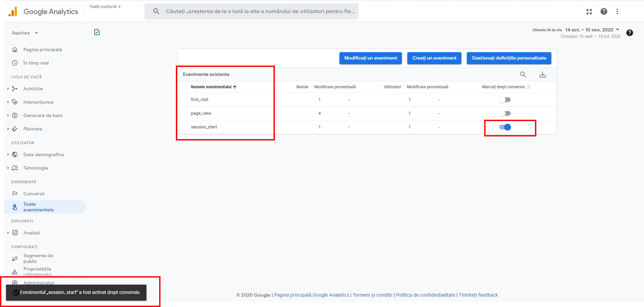Click the Analytics search input field

(260, 11)
